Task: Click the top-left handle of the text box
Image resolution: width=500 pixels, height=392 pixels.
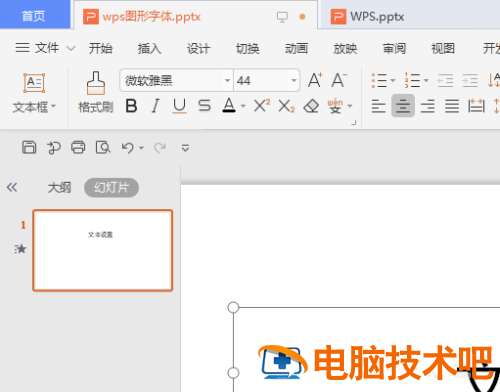Action: click(233, 307)
